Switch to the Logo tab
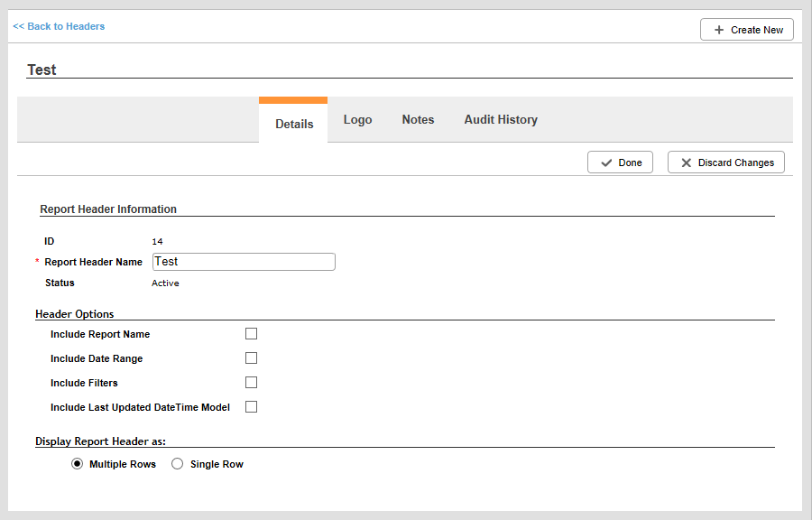The height and width of the screenshot is (520, 812). pyautogui.click(x=357, y=120)
